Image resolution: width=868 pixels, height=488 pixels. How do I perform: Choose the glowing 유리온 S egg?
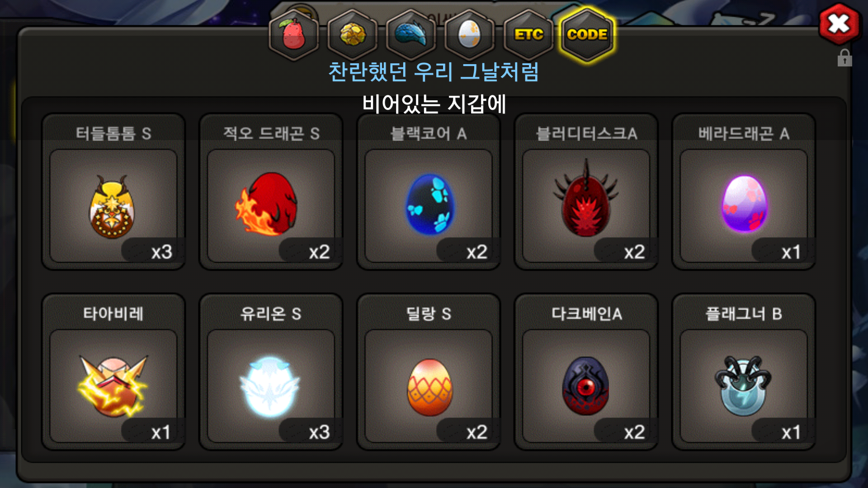[x=271, y=386]
